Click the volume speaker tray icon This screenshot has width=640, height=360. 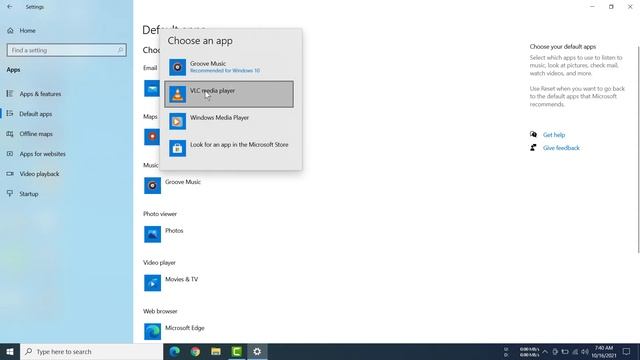(585, 351)
